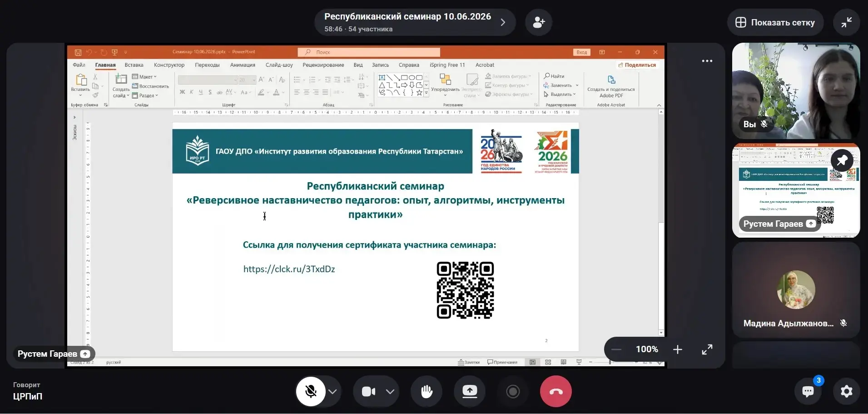Image resolution: width=868 pixels, height=414 pixels.
Task: Open the Рецензирование ribbon tab
Action: coord(323,65)
